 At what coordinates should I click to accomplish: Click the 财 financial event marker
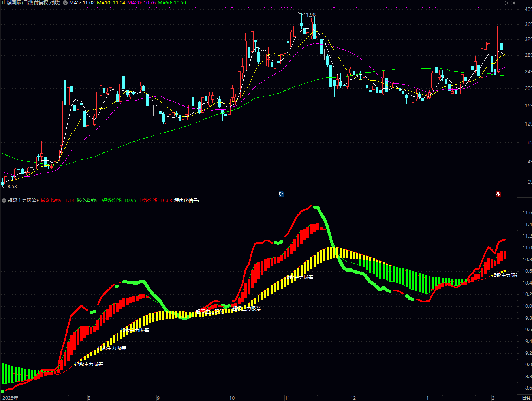click(281, 194)
